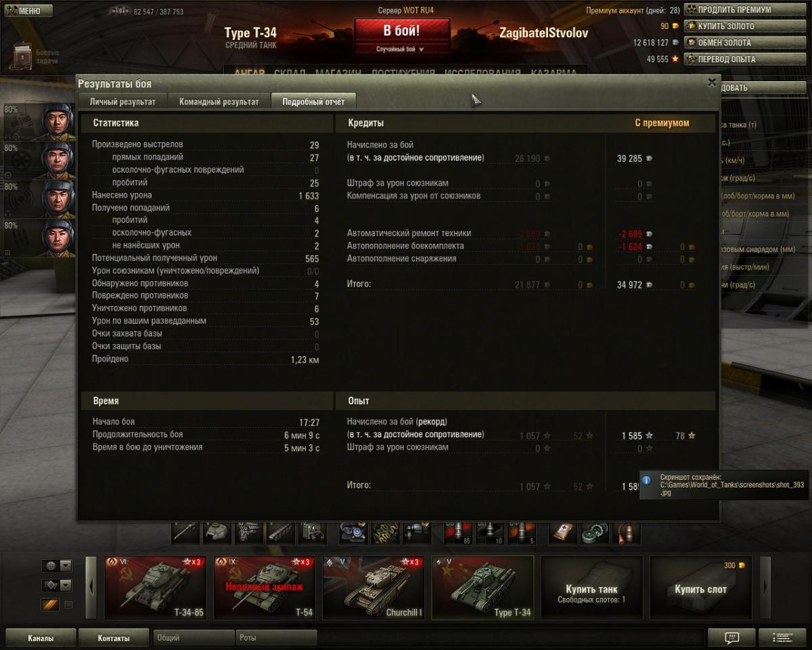Select the shell slot showing 5 rounds

point(522,533)
